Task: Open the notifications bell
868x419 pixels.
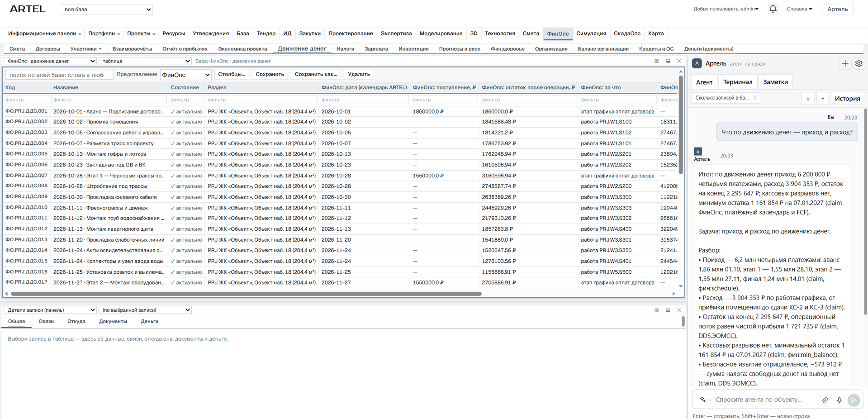Action: coord(773,9)
